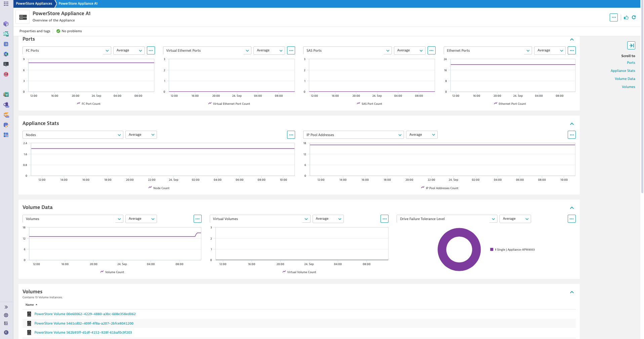Collapse the Volume Data section
This screenshot has height=339, width=644.
[572, 208]
